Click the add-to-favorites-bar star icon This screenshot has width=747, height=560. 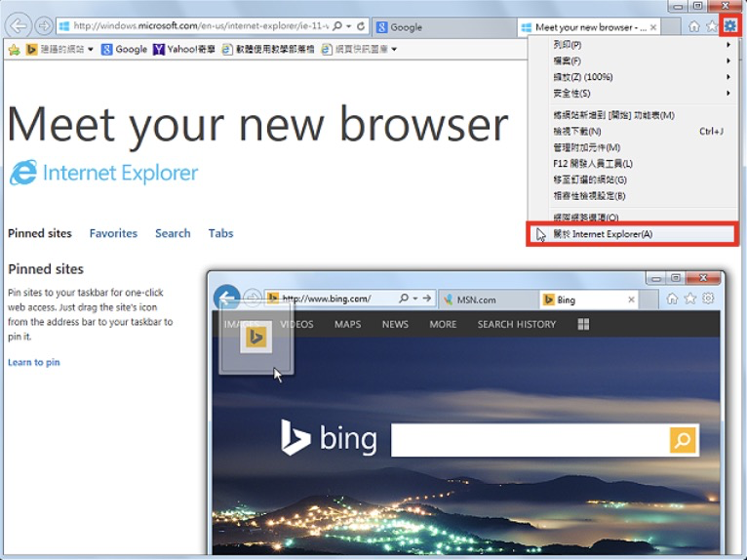coord(15,49)
